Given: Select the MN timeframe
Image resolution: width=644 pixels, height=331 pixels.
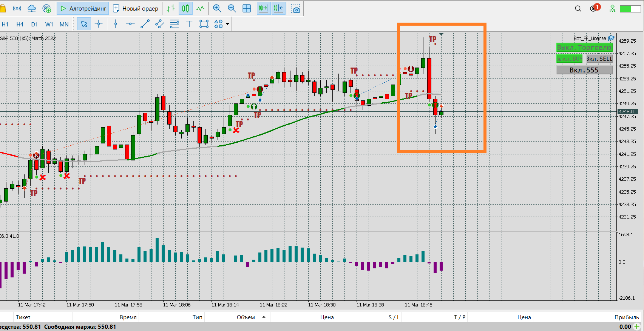Looking at the screenshot, I should 64,24.
